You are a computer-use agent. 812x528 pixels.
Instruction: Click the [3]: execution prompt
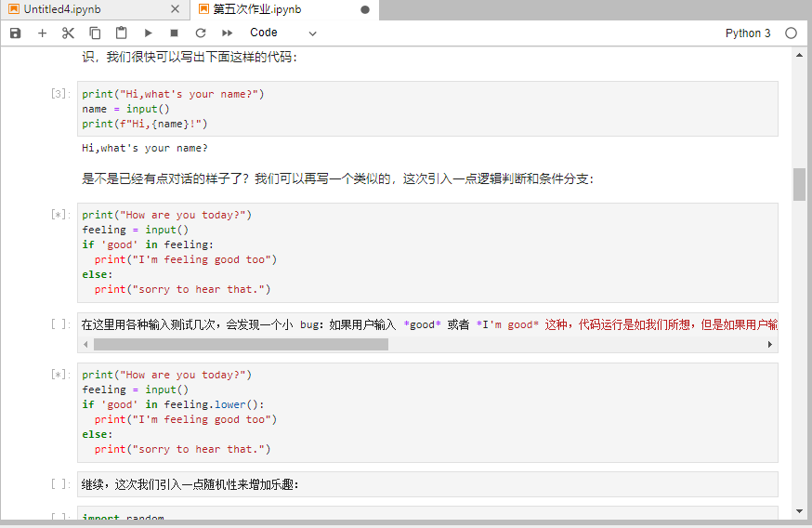(60, 94)
